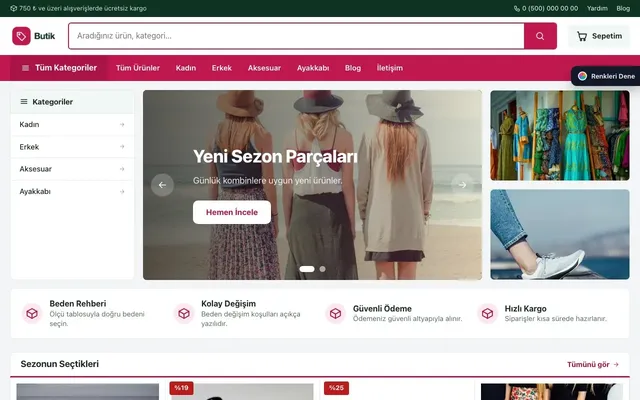This screenshot has height=400, width=640.
Task: Open the Tüm Kategoriler dropdown menu
Action: [x=59, y=68]
